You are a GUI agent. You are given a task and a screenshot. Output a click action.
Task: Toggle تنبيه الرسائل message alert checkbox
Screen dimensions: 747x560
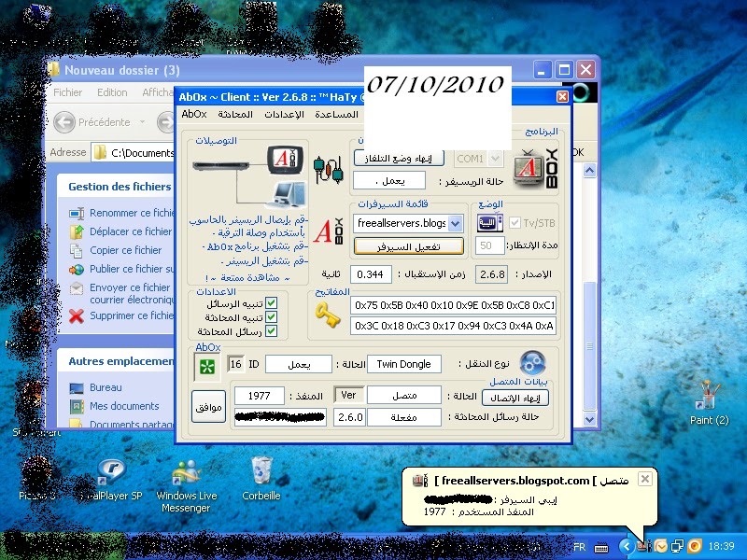[271, 302]
